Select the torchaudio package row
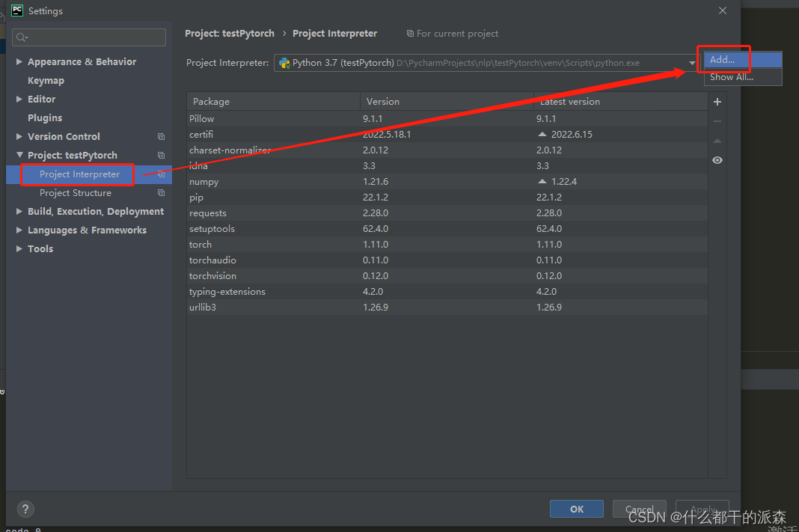 447,260
